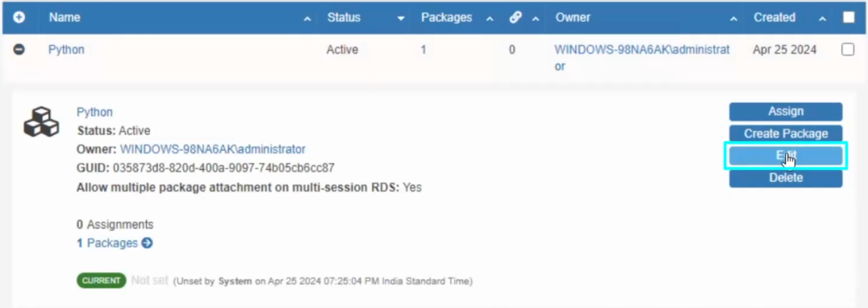Click the Delete button

785,178
